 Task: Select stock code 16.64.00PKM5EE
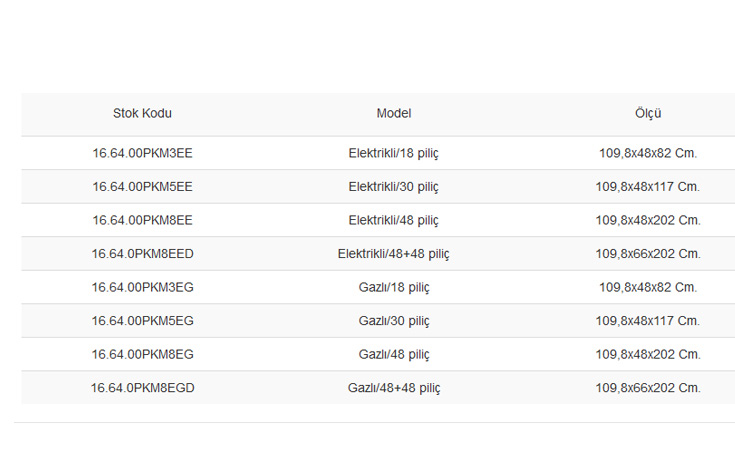[142, 187]
